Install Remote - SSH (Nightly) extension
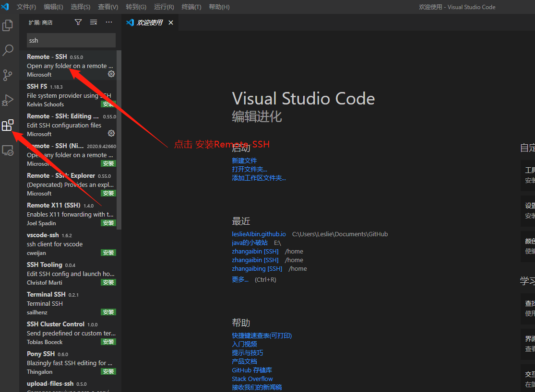The width and height of the screenshot is (535, 392). click(108, 163)
